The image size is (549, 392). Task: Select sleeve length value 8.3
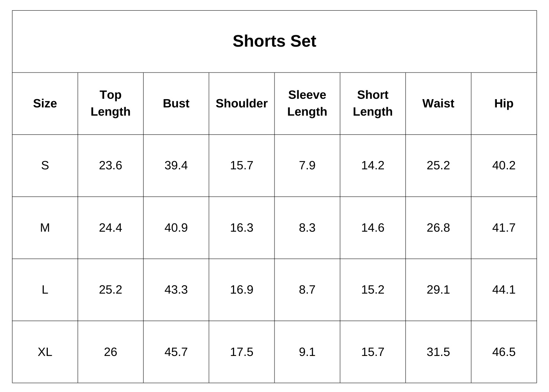coord(307,228)
